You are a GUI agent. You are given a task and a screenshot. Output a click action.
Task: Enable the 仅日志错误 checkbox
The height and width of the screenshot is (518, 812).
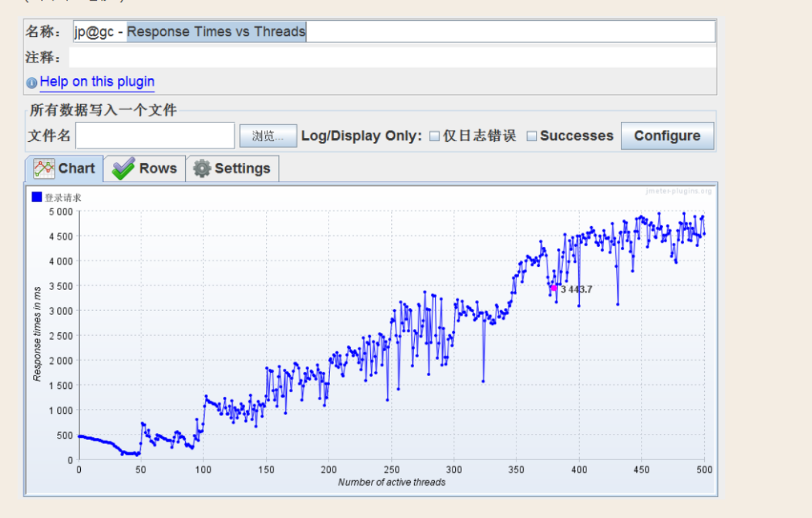[434, 136]
